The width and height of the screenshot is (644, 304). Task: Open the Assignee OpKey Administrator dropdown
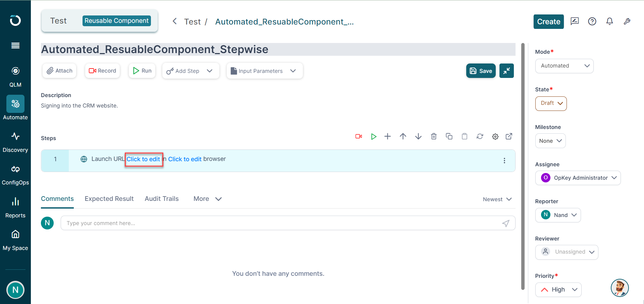[x=578, y=178]
